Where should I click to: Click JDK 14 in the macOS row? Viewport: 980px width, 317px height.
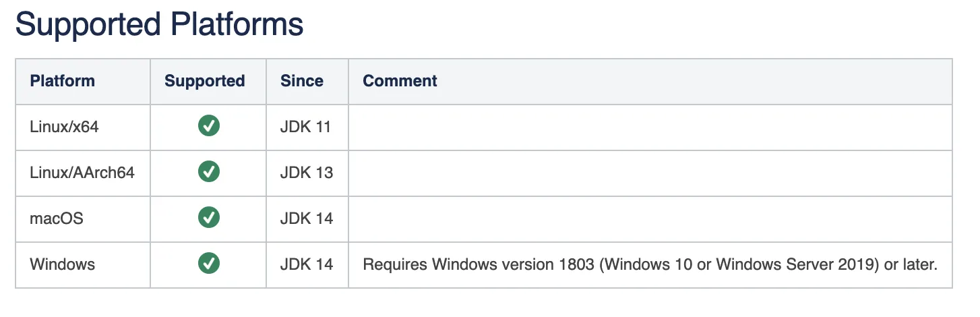click(307, 219)
